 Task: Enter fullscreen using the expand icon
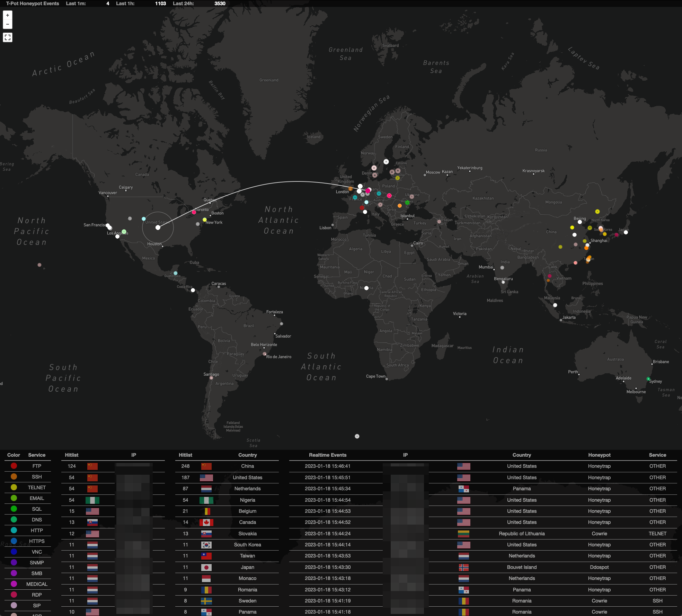8,37
